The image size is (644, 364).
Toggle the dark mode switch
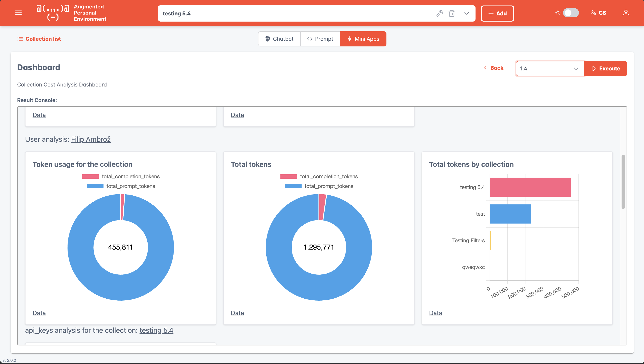click(x=571, y=13)
